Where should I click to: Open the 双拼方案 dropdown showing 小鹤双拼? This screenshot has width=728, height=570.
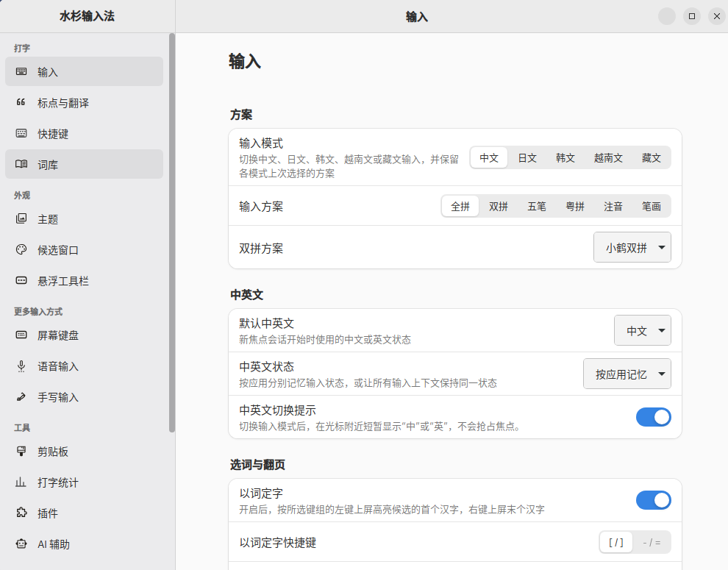click(632, 248)
